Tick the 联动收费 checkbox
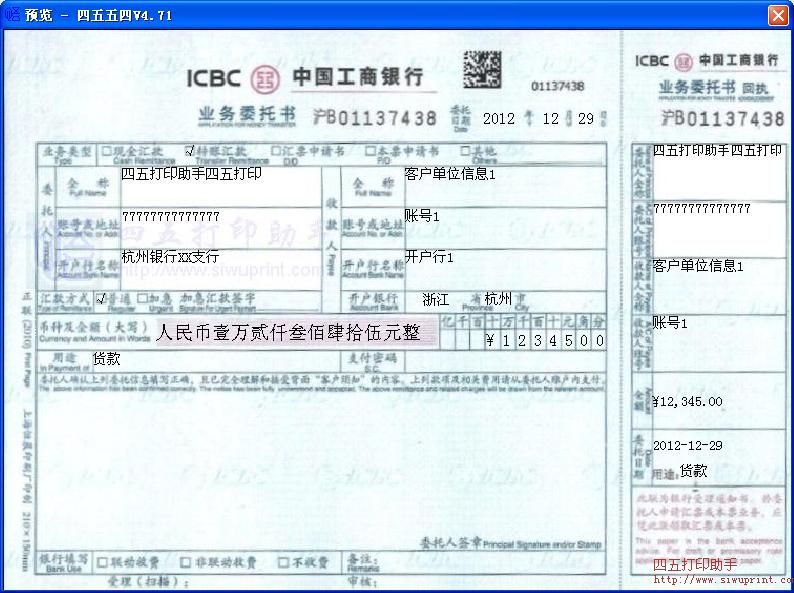794x593 pixels. point(102,562)
